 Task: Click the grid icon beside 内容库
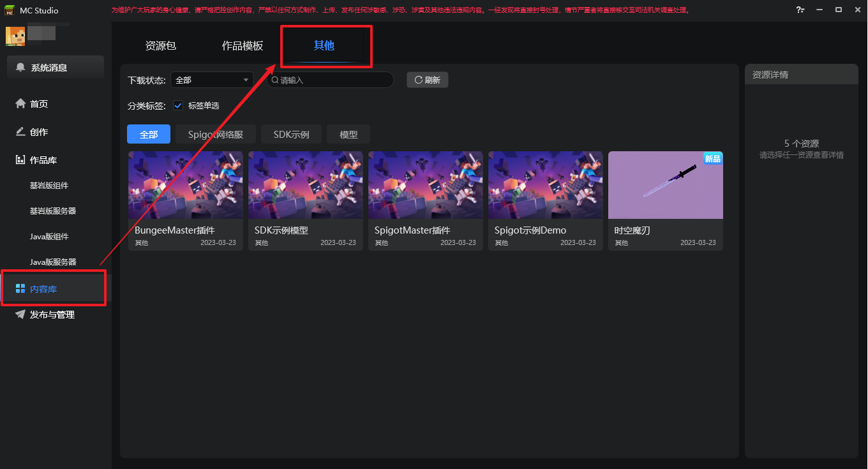(x=20, y=288)
